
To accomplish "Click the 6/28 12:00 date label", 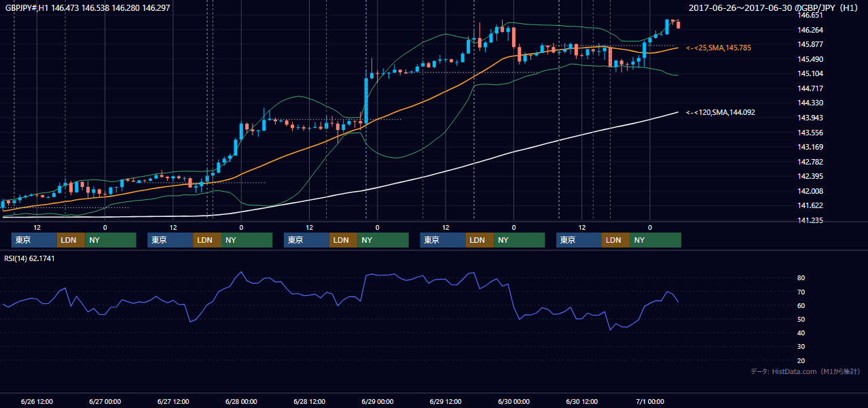I will pos(310,401).
